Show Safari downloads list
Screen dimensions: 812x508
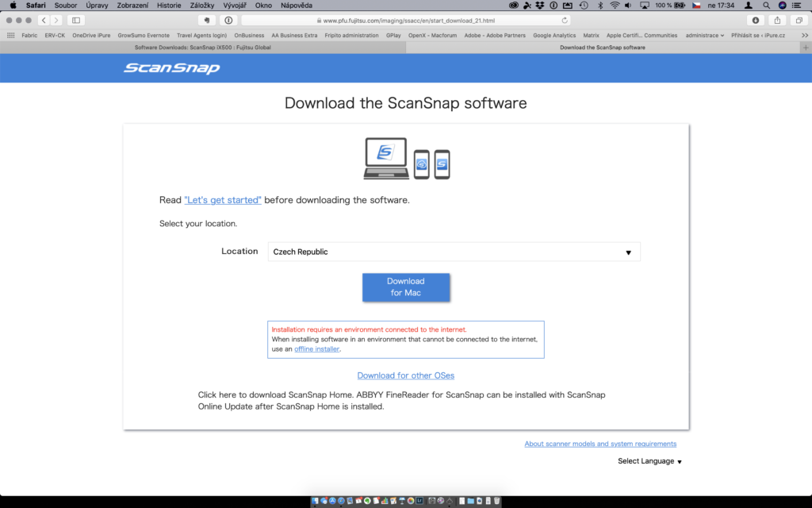[756, 20]
